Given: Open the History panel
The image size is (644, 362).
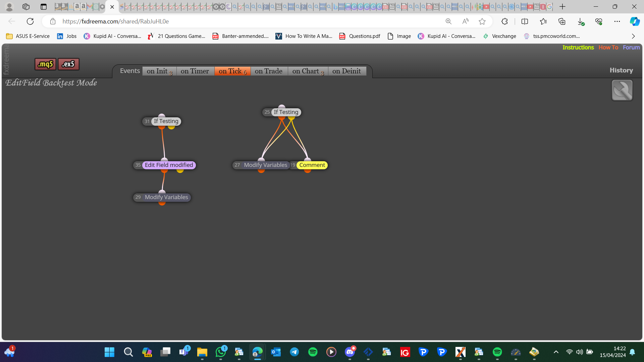Looking at the screenshot, I should point(621,70).
